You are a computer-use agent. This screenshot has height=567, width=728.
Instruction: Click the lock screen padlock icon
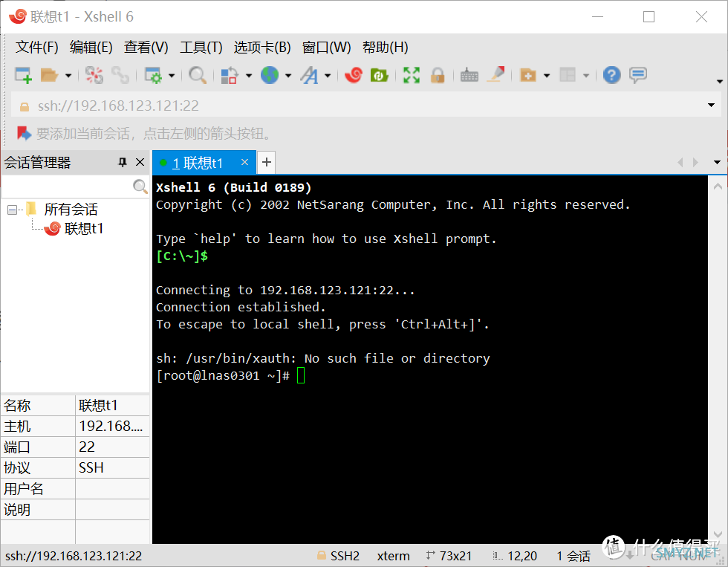click(x=438, y=75)
